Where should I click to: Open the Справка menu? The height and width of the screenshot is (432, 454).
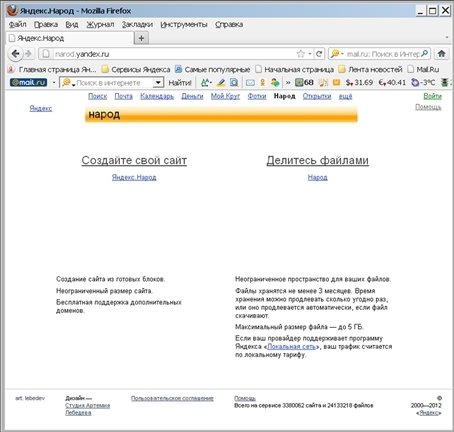point(229,24)
